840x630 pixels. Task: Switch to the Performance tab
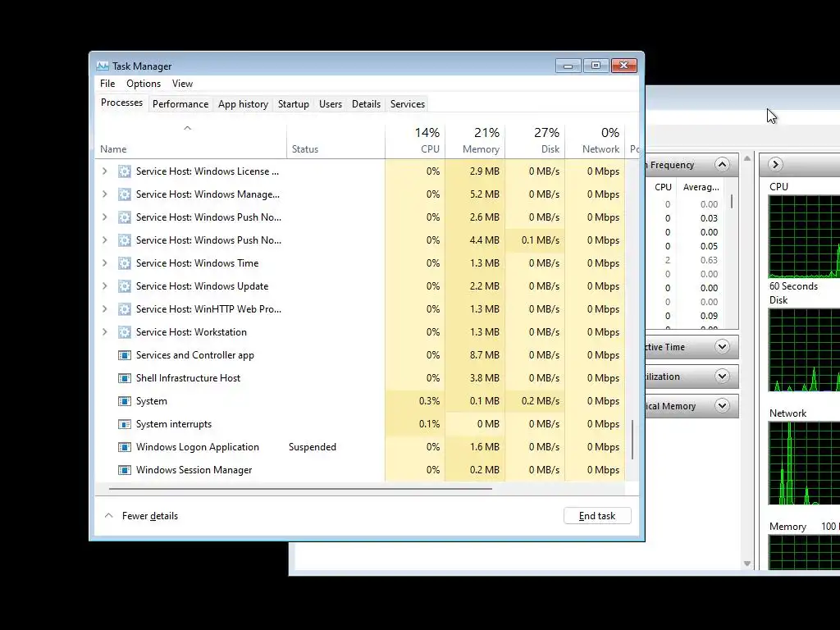(x=180, y=104)
